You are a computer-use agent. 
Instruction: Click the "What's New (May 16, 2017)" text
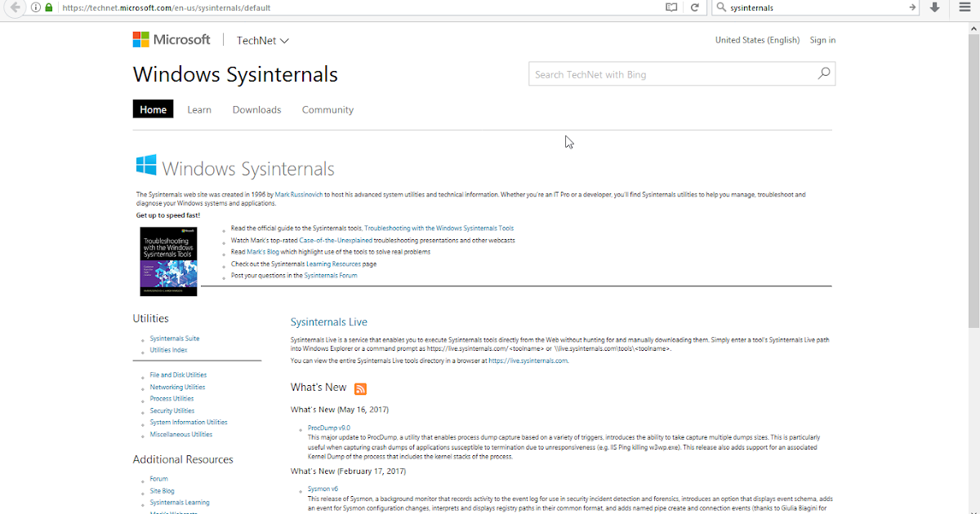tap(340, 410)
